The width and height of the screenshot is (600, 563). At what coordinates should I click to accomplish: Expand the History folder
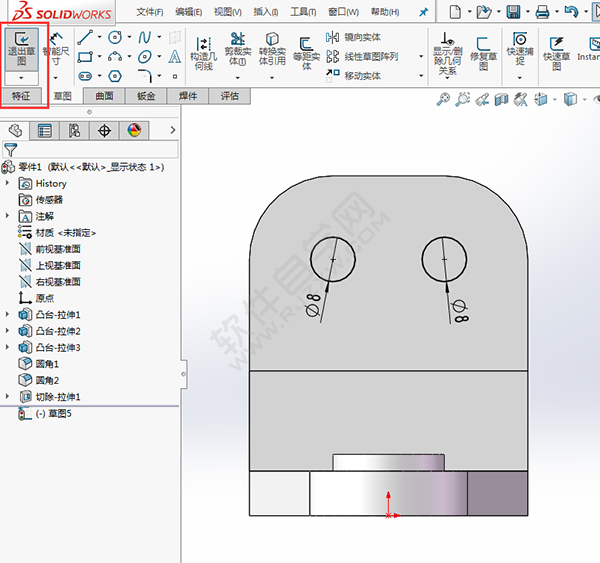pos(7,183)
